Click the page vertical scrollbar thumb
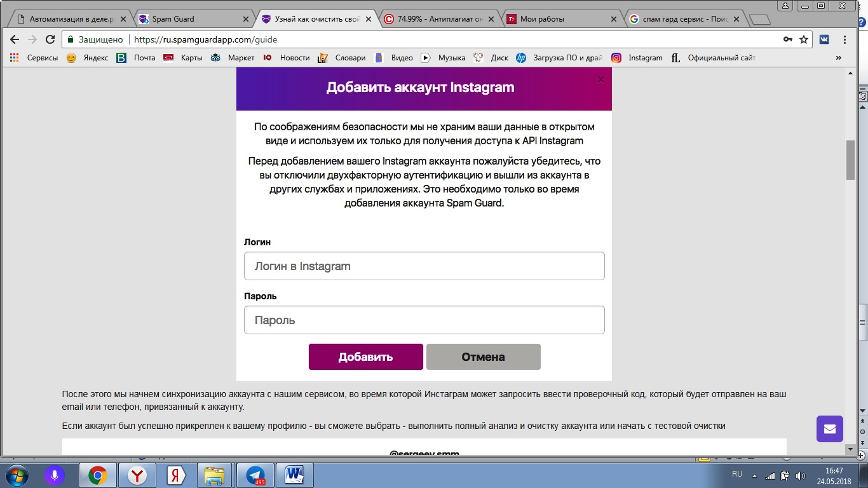The height and width of the screenshot is (488, 868). (x=850, y=160)
